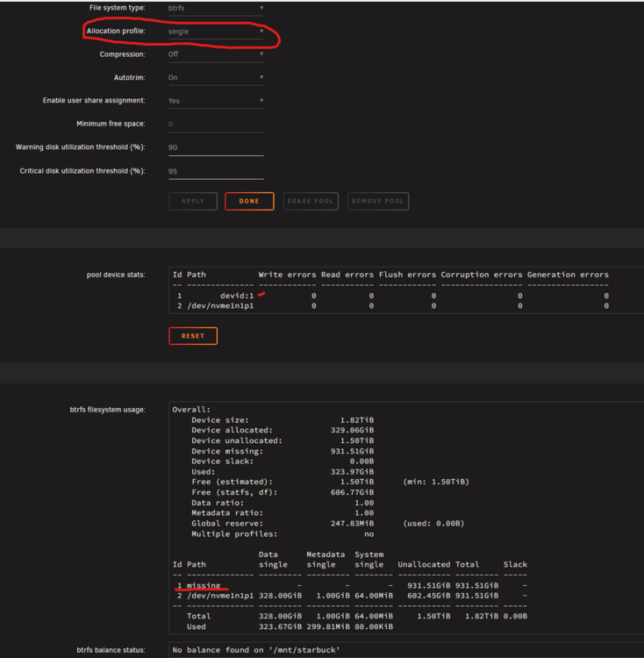
Task: Click '/dev/nvme1n1p1' in filesystem usage table
Action: (220, 596)
